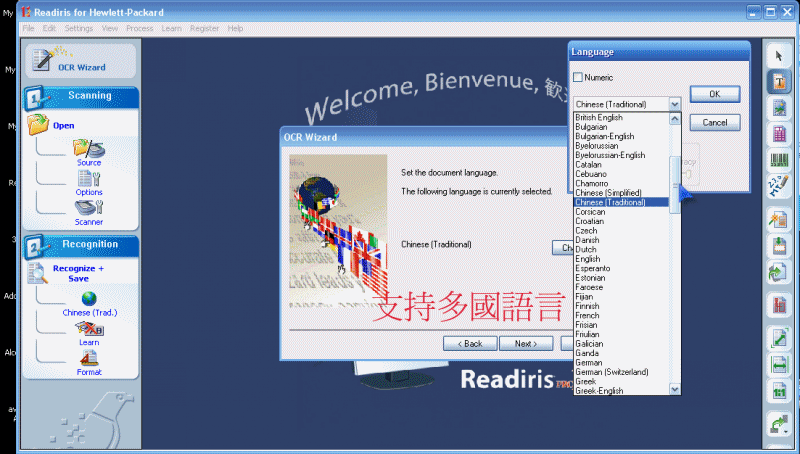Choose Galician from the language list
The width and height of the screenshot is (800, 454).
pos(621,344)
